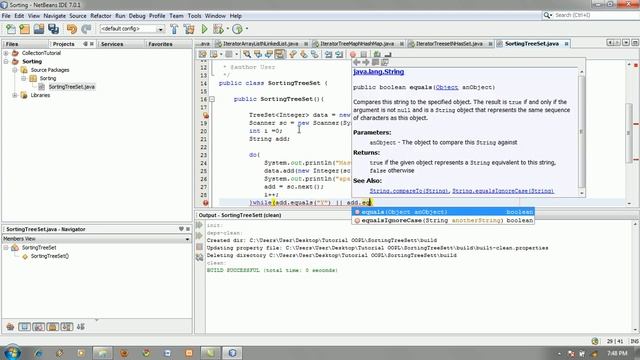This screenshot has width=640, height=360.
Task: Run the main project with green play icon
Action: [x=204, y=29]
